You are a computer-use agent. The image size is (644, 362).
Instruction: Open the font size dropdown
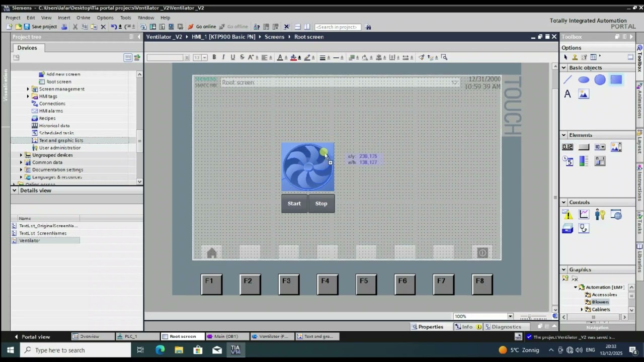pyautogui.click(x=204, y=57)
